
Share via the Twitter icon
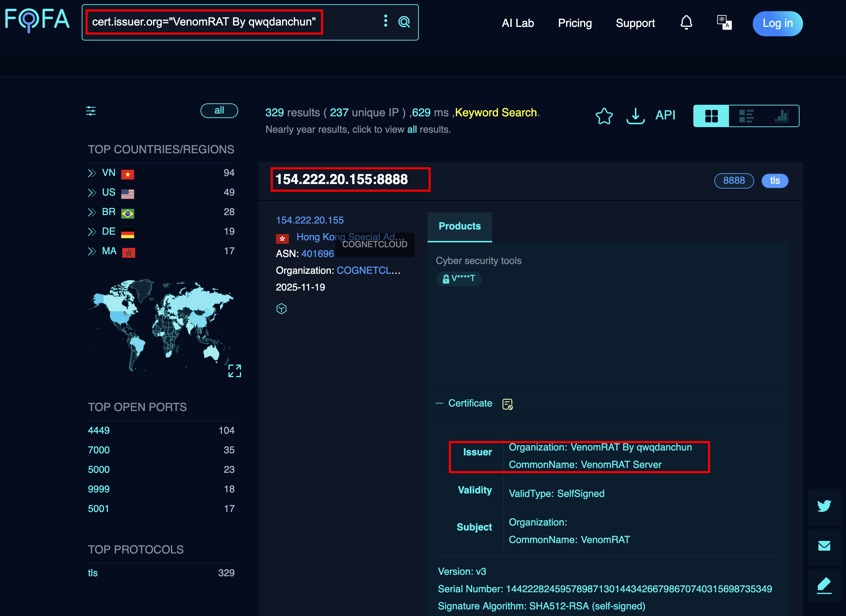(824, 506)
